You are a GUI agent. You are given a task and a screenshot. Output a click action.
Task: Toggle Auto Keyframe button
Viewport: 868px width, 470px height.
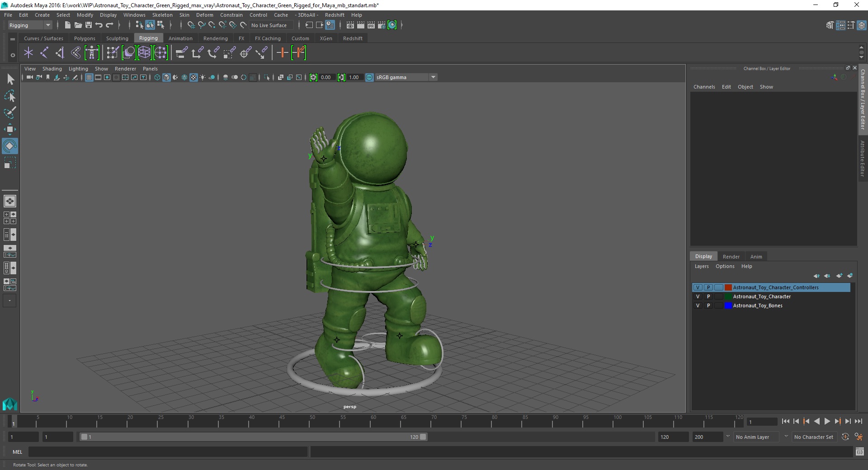(845, 437)
